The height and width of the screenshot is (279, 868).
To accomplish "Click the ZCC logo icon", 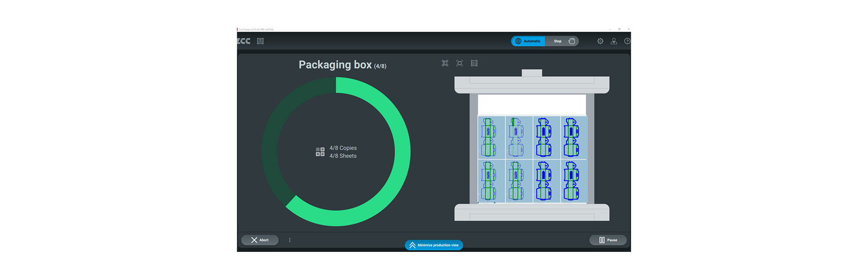I will click(244, 41).
